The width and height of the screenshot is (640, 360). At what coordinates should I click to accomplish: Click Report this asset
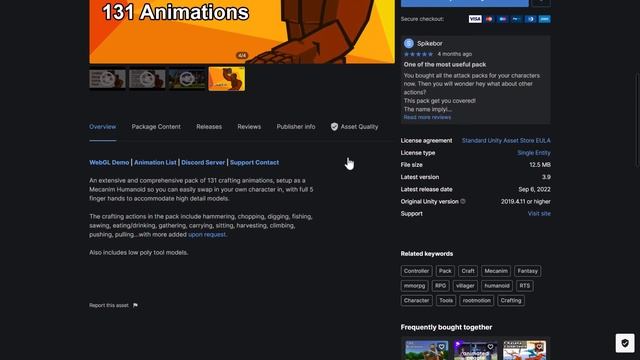109,305
